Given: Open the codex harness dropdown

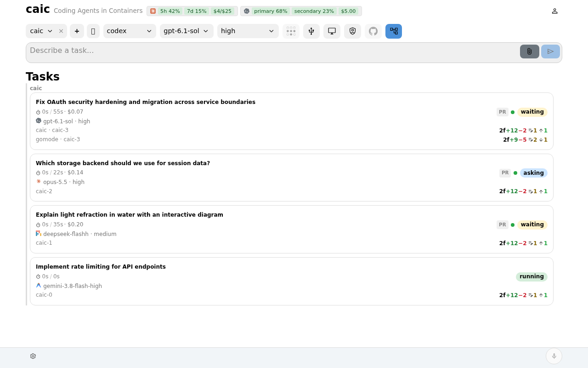Looking at the screenshot, I should [130, 31].
